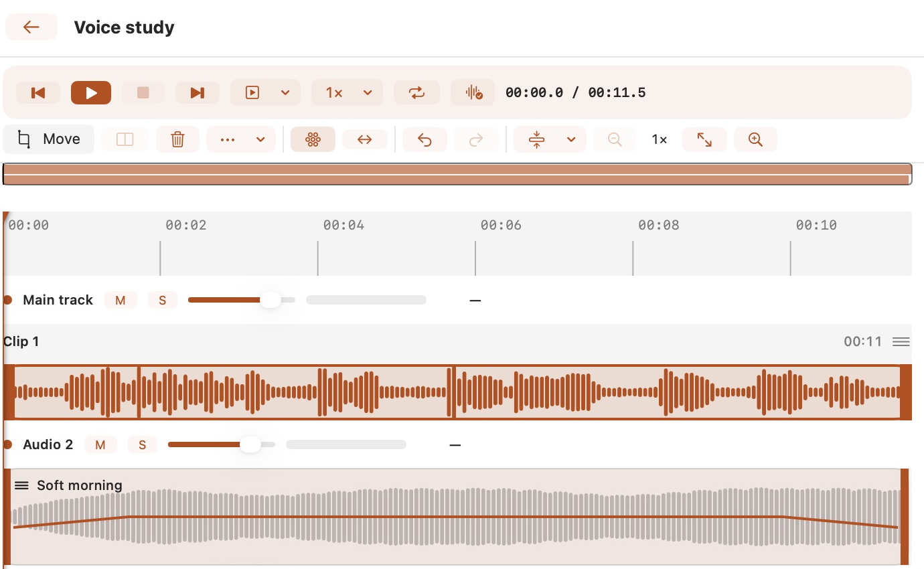Go back using the arrow button

(x=31, y=27)
